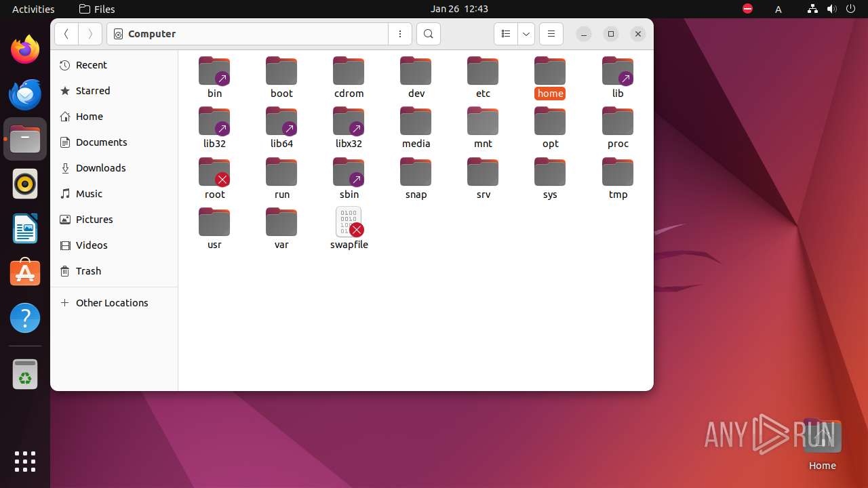This screenshot has width=868, height=488.
Task: Click the Computer path bar
Action: coord(248,34)
